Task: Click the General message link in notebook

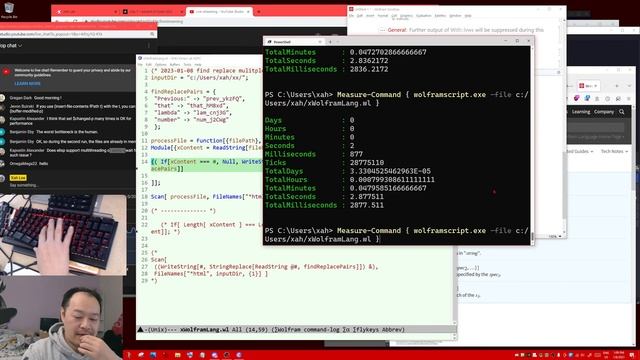Action: pyautogui.click(x=397, y=30)
